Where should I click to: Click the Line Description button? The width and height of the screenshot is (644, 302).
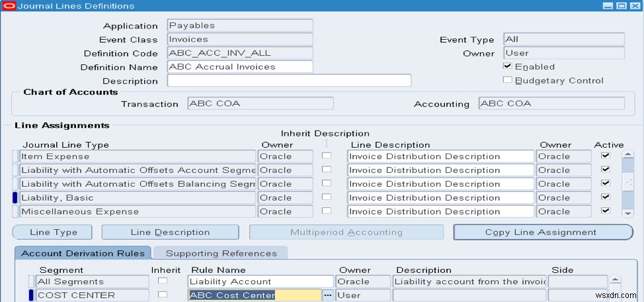170,232
